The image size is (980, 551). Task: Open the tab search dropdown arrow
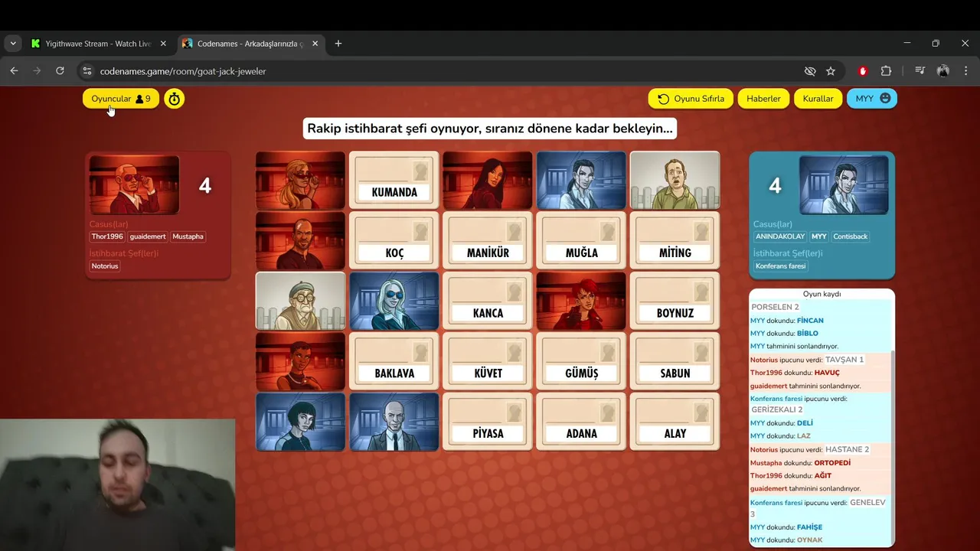[13, 44]
